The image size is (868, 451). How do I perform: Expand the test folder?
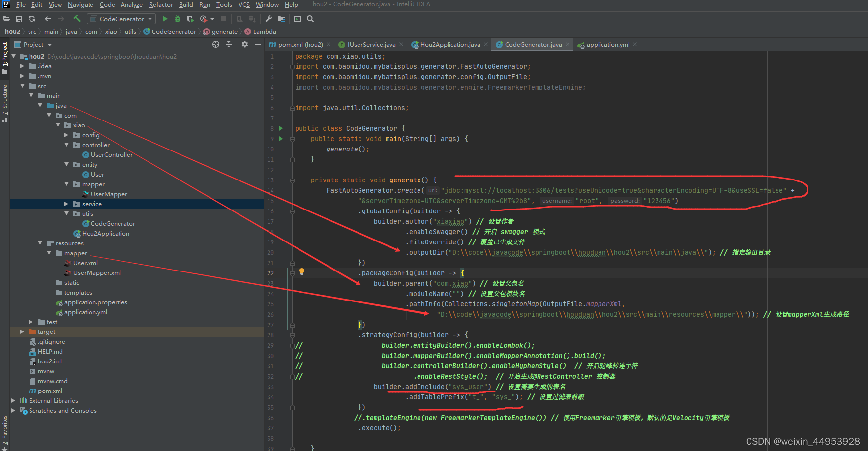pyautogui.click(x=31, y=322)
